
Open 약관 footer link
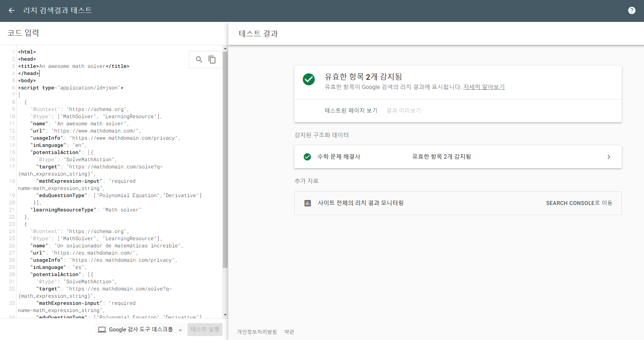pyautogui.click(x=289, y=332)
